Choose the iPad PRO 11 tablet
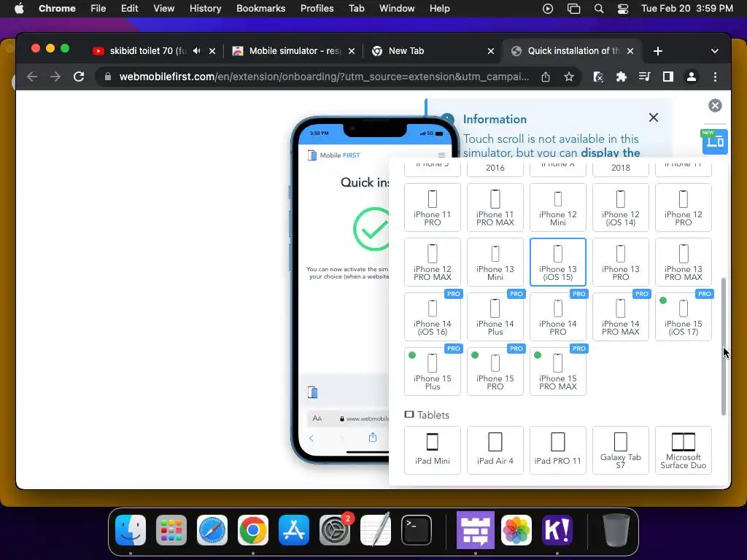 point(558,451)
